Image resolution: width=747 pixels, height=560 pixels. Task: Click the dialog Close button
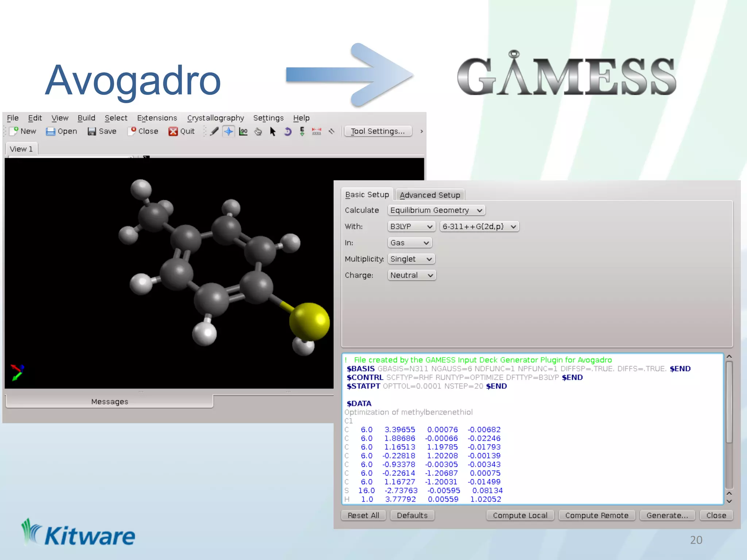click(716, 516)
